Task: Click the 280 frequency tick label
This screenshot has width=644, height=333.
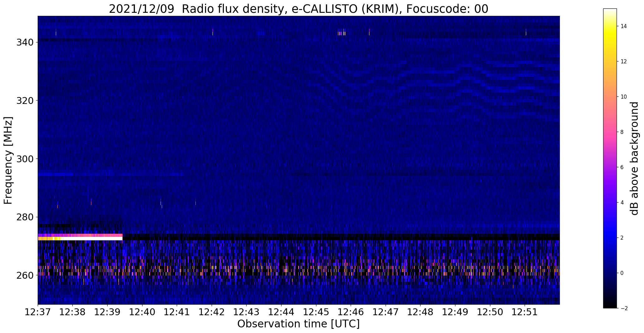Action: [x=25, y=217]
